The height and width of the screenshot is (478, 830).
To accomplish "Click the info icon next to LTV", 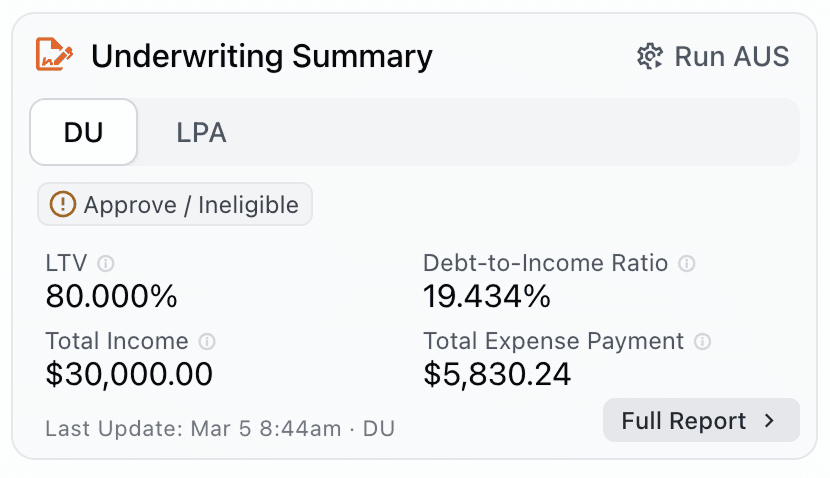I will point(105,263).
